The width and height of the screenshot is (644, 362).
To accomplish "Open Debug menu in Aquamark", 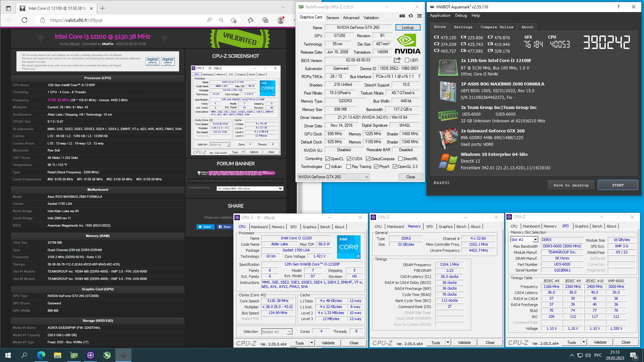I will 461,15.
